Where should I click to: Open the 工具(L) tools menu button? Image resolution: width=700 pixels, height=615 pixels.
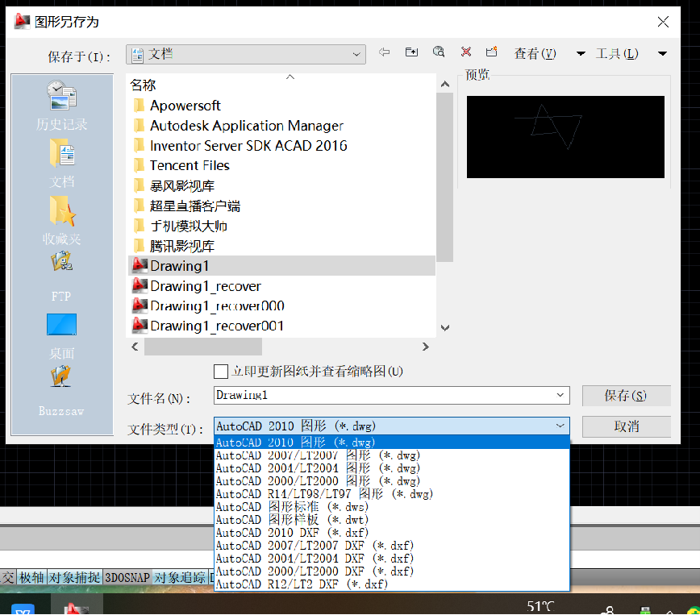(617, 54)
